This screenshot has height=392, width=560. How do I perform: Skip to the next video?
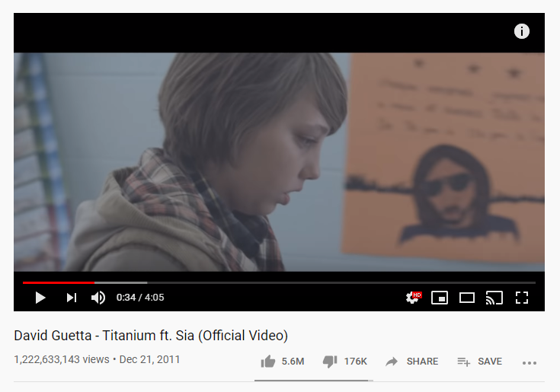(x=72, y=298)
